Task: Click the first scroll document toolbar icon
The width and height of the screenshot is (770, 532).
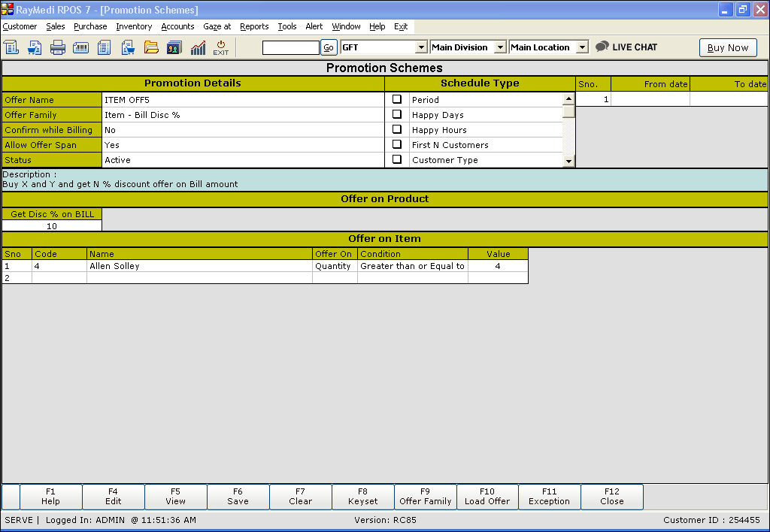Action: pos(11,47)
